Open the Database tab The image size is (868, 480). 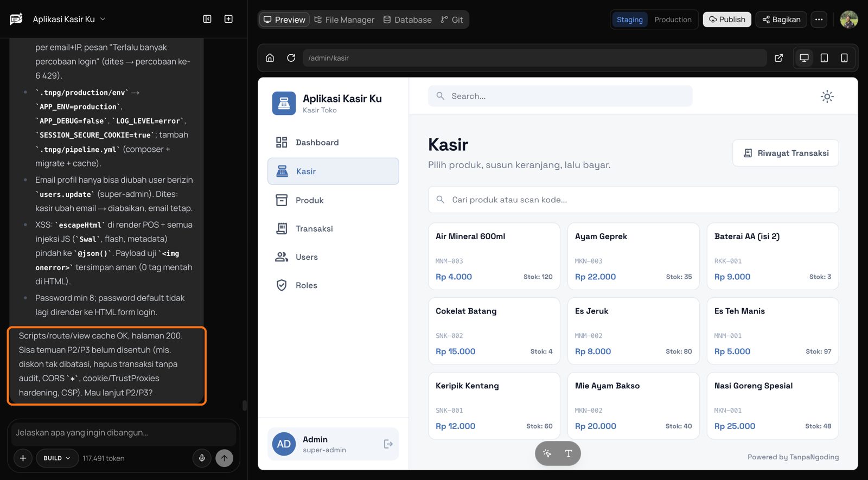pos(407,20)
